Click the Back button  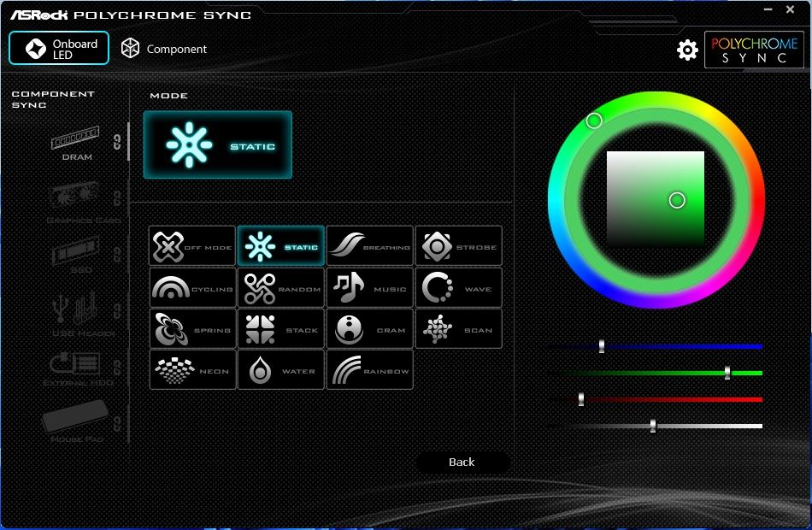tap(462, 462)
